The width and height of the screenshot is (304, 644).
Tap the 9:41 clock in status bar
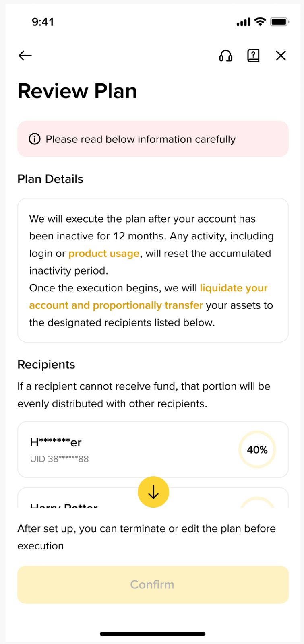pos(43,22)
